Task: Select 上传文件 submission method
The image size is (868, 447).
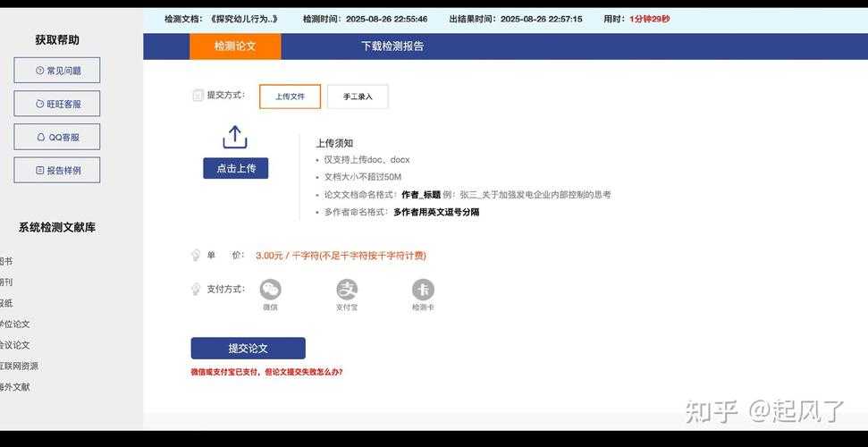Action: 290,97
